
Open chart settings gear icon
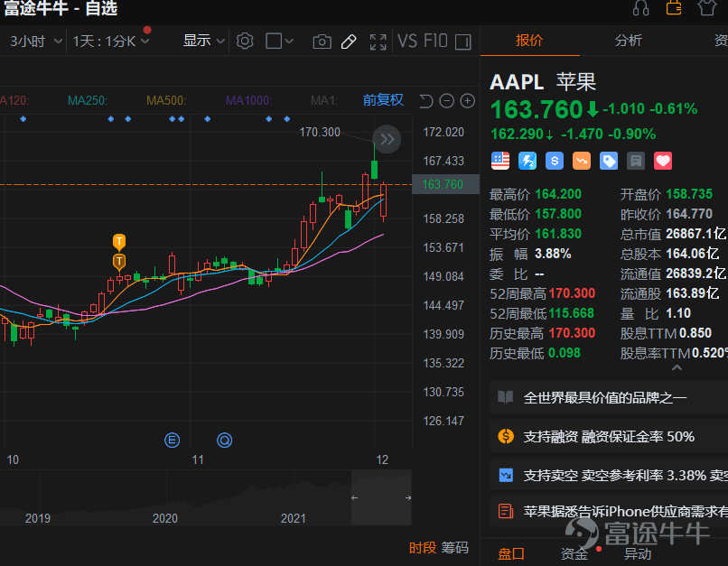click(x=245, y=42)
